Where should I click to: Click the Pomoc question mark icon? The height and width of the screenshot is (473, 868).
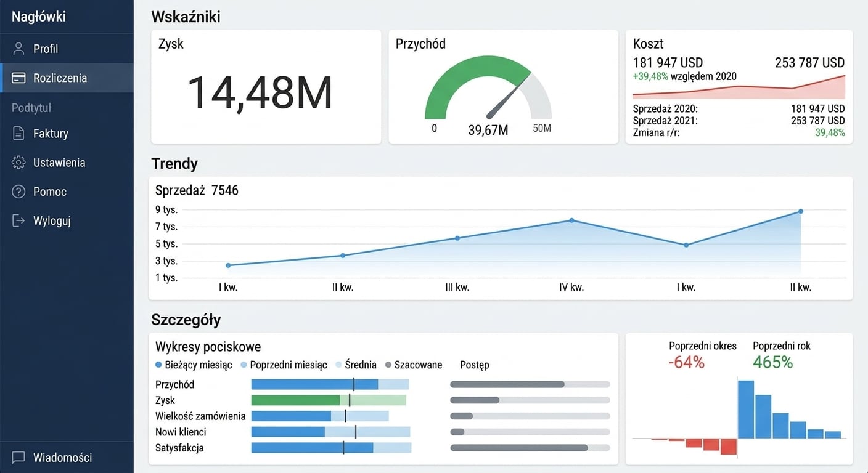pos(18,192)
